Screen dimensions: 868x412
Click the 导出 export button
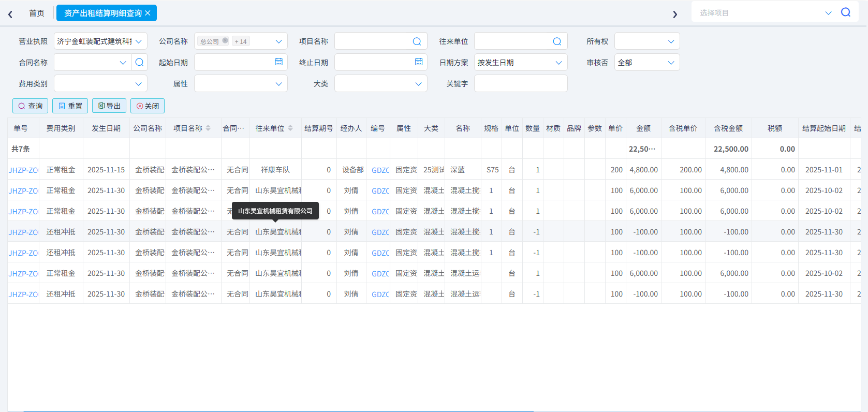coord(109,106)
